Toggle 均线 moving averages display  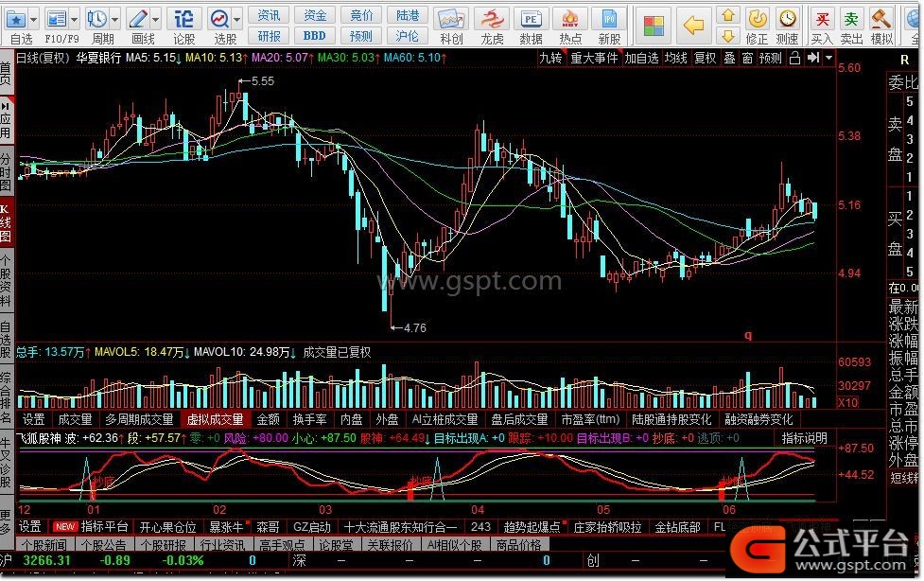click(x=676, y=58)
